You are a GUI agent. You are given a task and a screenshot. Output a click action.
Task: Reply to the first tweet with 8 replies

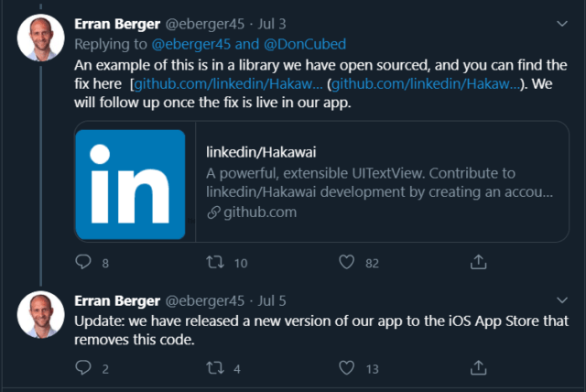tap(83, 263)
